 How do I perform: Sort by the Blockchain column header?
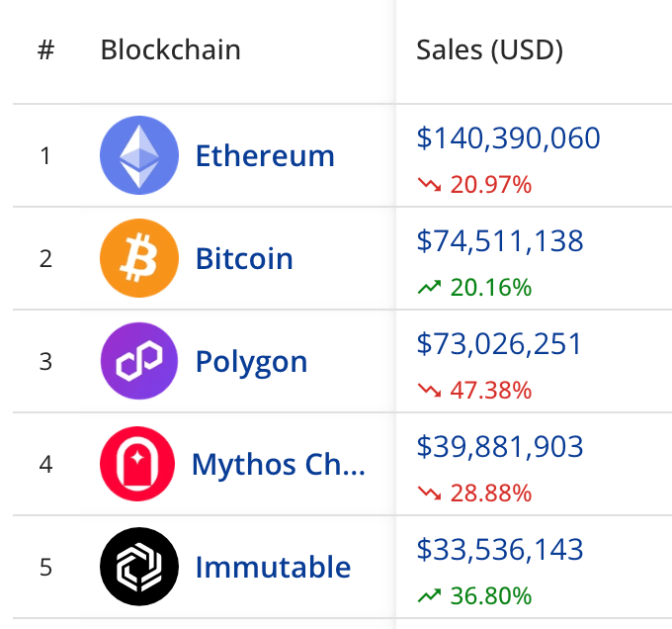pyautogui.click(x=171, y=49)
